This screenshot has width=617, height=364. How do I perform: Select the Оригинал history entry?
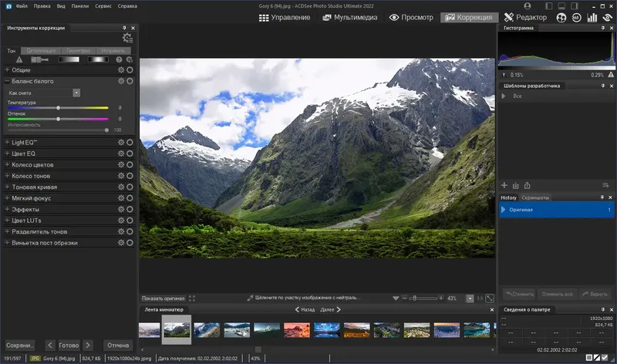point(556,210)
